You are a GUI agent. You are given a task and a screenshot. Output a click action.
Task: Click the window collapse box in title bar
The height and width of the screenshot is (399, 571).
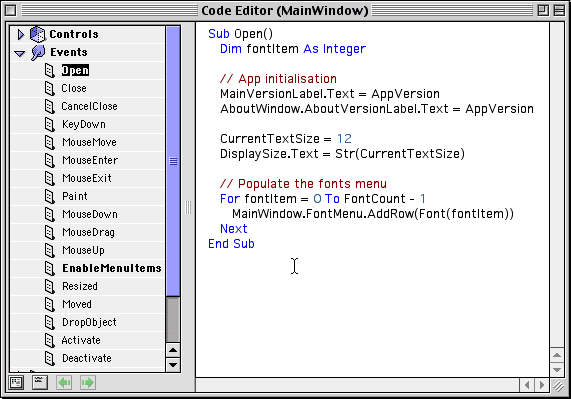(x=559, y=10)
